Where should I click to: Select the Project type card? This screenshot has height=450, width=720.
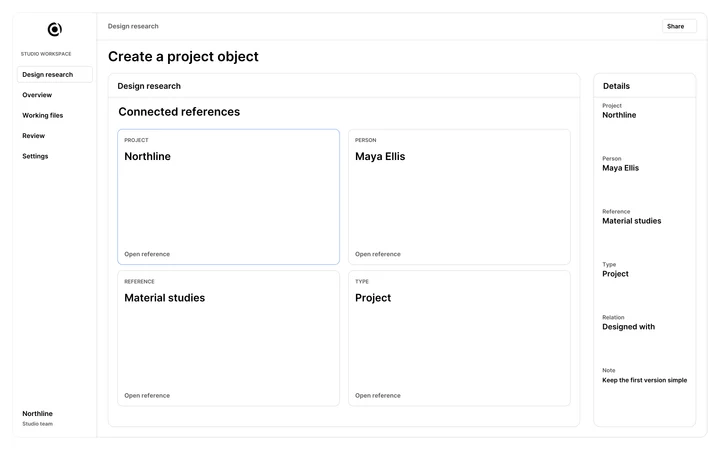click(459, 338)
